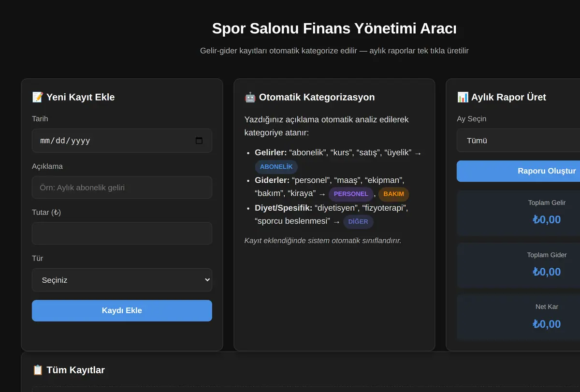Click the Açıklama field label
Screen dimensions: 580x392
click(x=47, y=166)
